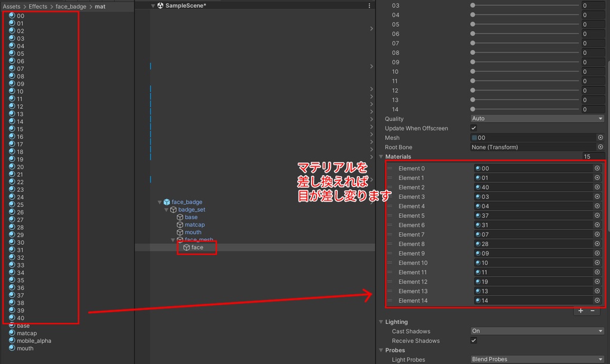The image size is (610, 364).
Task: Click the Element 13 material field
Action: pyautogui.click(x=533, y=291)
